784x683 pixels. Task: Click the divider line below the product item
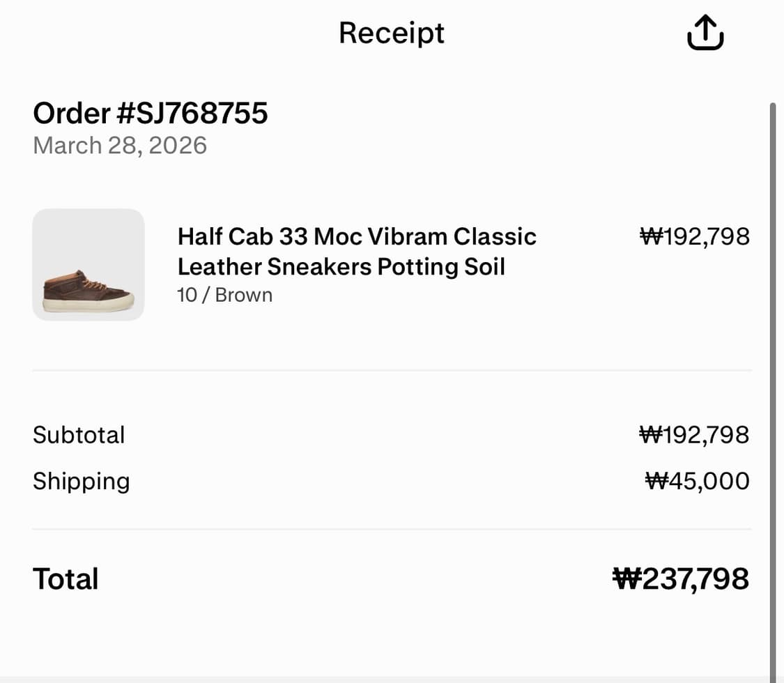[x=392, y=371]
